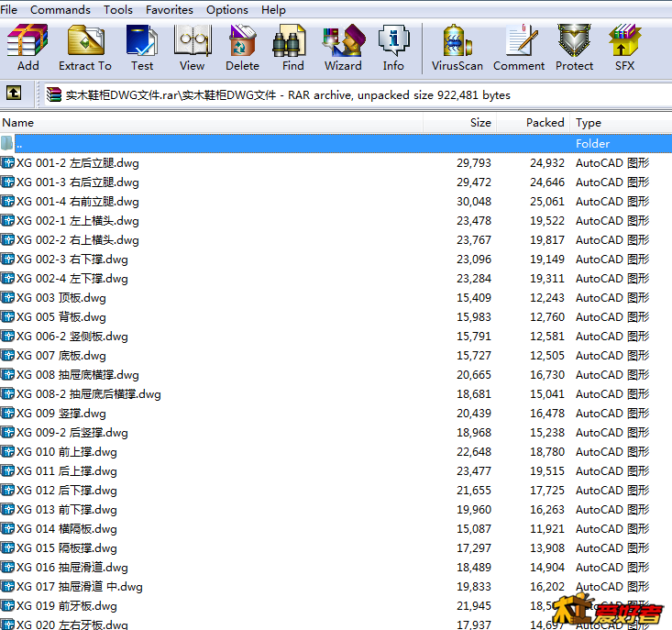
Task: Go up one folder level button
Action: (14, 93)
